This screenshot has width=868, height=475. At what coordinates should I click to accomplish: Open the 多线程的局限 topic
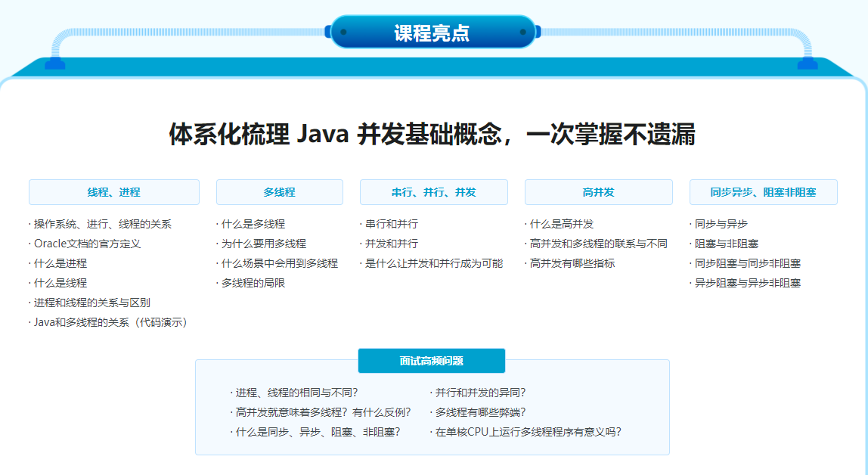pyautogui.click(x=253, y=283)
